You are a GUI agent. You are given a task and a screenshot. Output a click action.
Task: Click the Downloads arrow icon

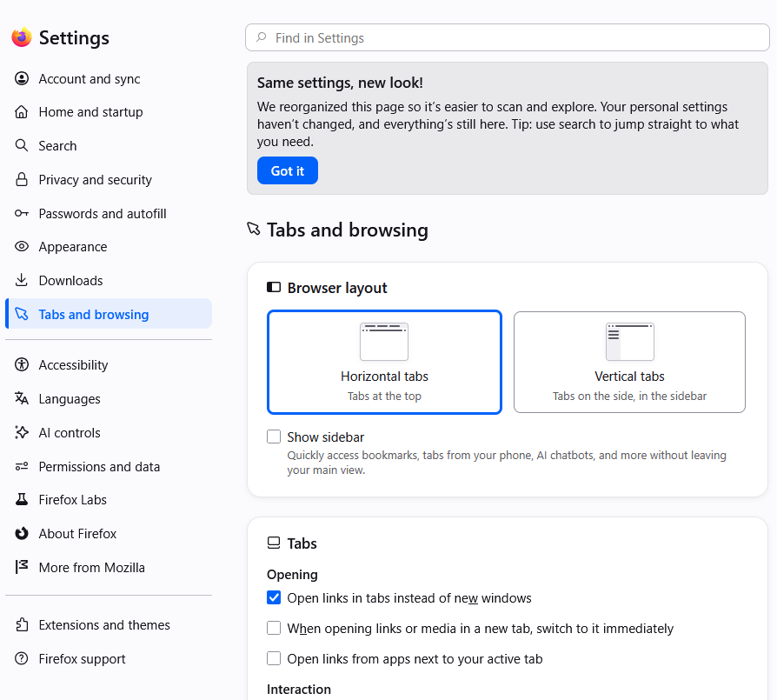[22, 280]
